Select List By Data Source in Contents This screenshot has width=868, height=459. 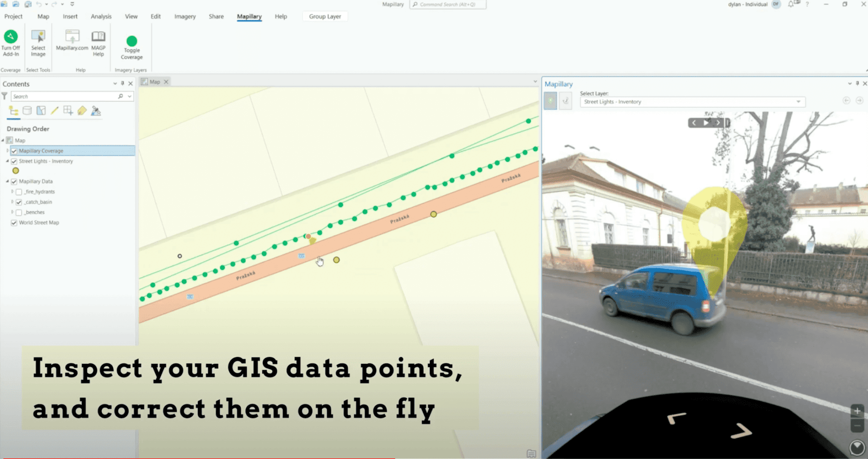click(x=27, y=111)
